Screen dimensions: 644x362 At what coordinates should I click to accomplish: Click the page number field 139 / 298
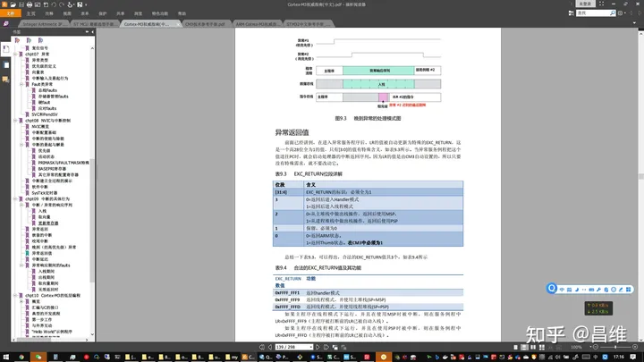pos(293,347)
